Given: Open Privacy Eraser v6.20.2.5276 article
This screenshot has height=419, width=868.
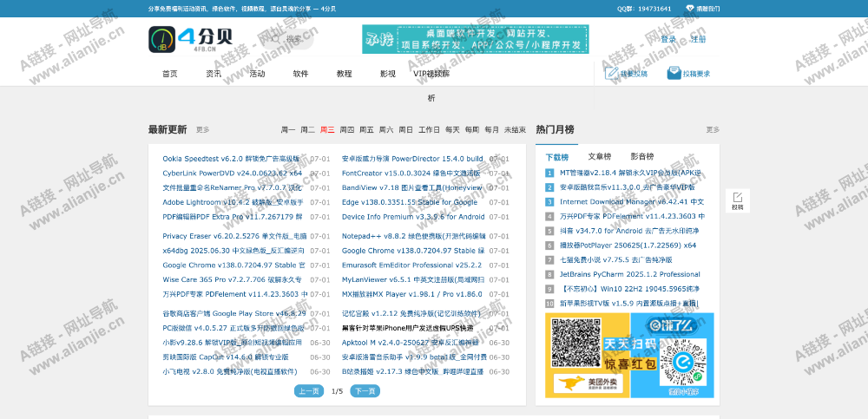Looking at the screenshot, I should point(234,236).
